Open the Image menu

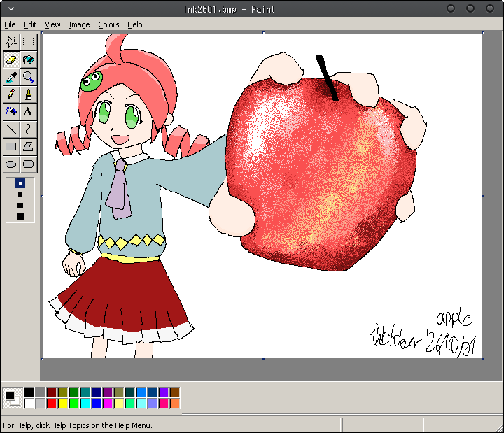(x=79, y=24)
